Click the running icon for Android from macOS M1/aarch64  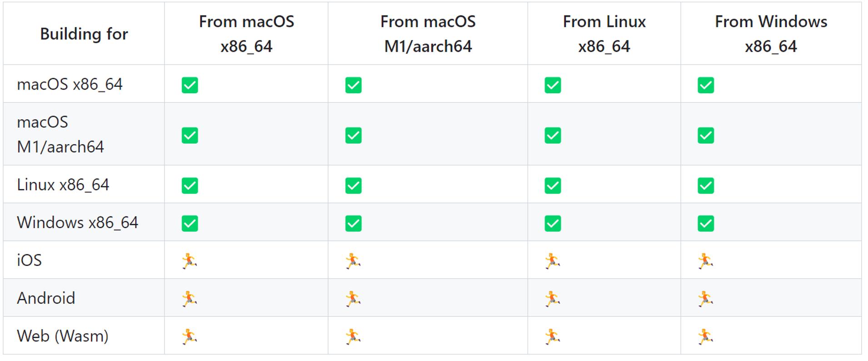pos(353,299)
